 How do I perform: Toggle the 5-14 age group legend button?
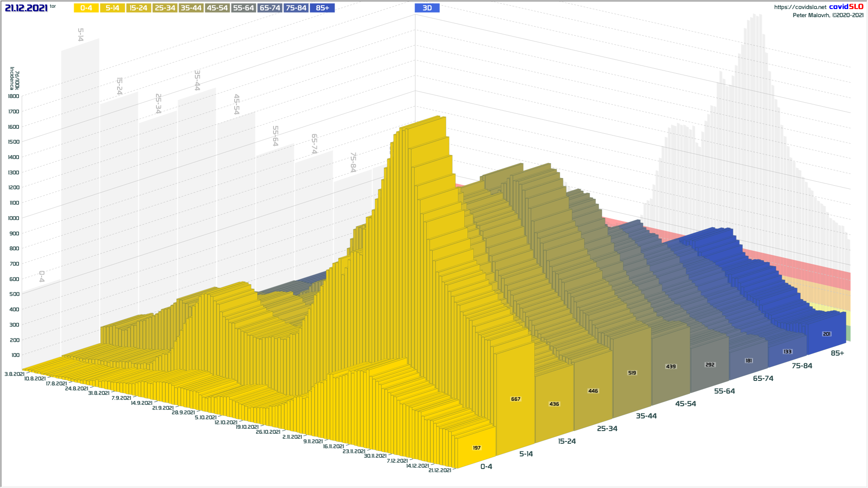point(112,8)
